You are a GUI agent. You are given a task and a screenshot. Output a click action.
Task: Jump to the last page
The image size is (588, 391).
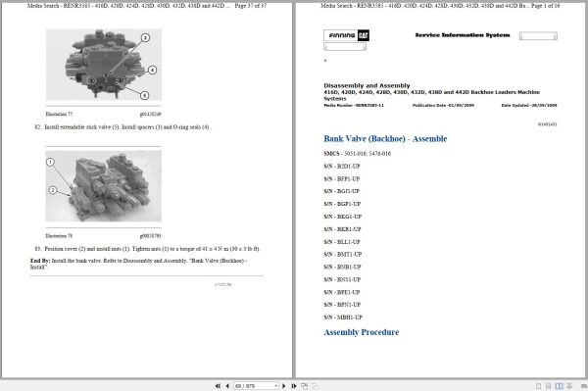(x=294, y=386)
